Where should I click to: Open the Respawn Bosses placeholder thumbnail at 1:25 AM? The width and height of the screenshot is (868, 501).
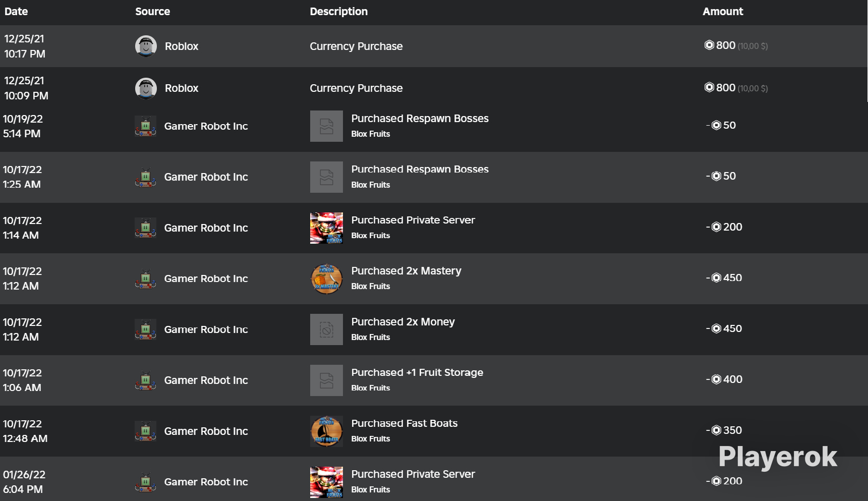[326, 177]
